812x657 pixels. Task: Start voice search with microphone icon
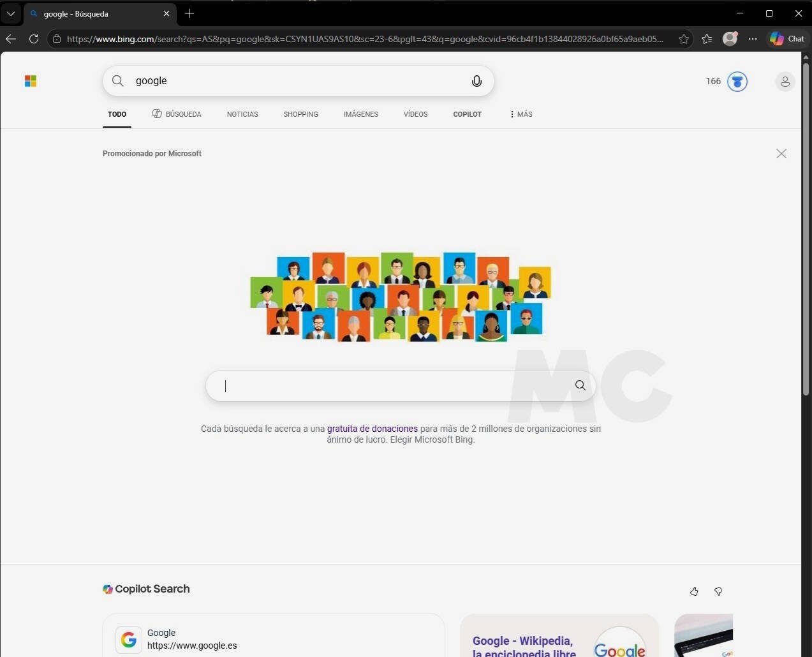[x=476, y=81]
